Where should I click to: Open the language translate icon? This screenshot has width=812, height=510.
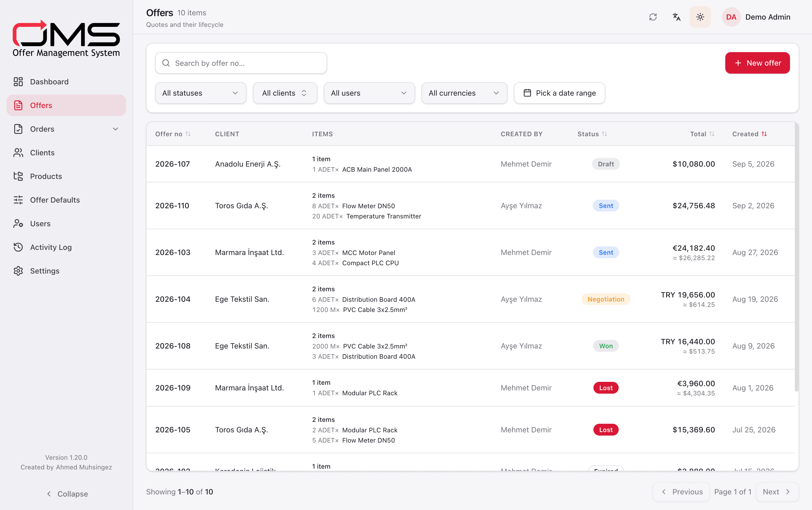pos(676,17)
